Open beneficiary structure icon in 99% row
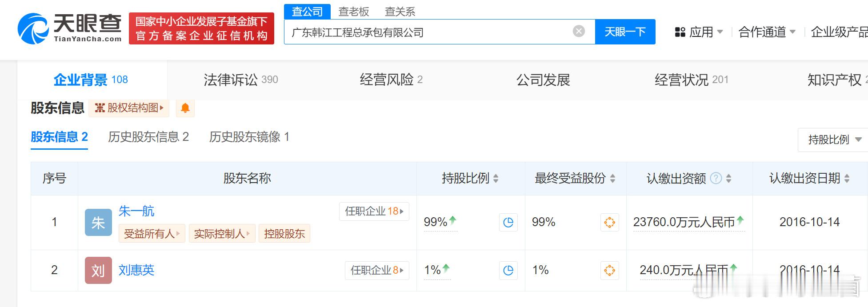 pos(609,222)
